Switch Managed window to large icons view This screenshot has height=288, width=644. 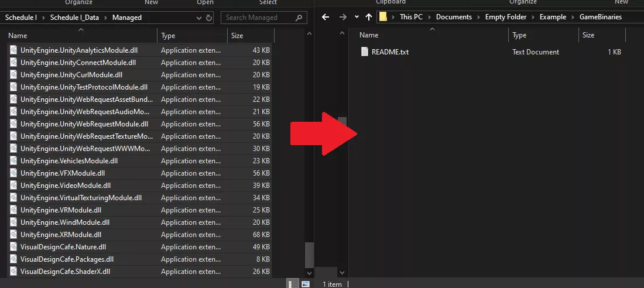305,284
